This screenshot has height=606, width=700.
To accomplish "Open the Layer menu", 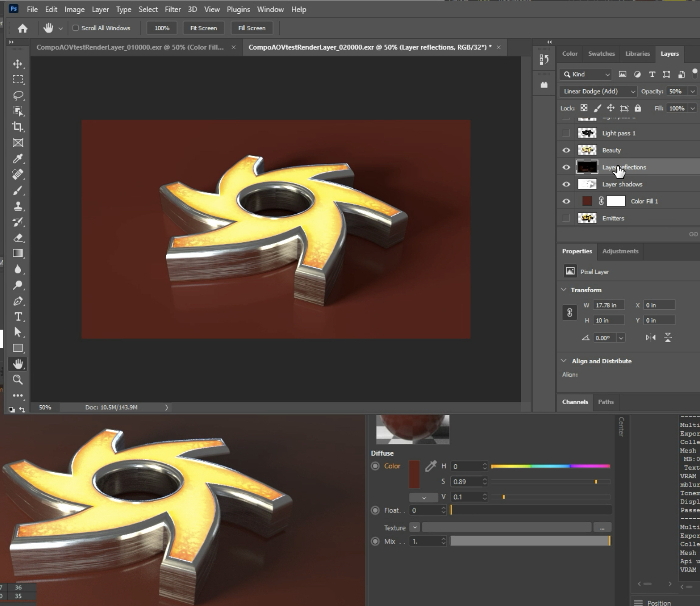I will tap(100, 9).
